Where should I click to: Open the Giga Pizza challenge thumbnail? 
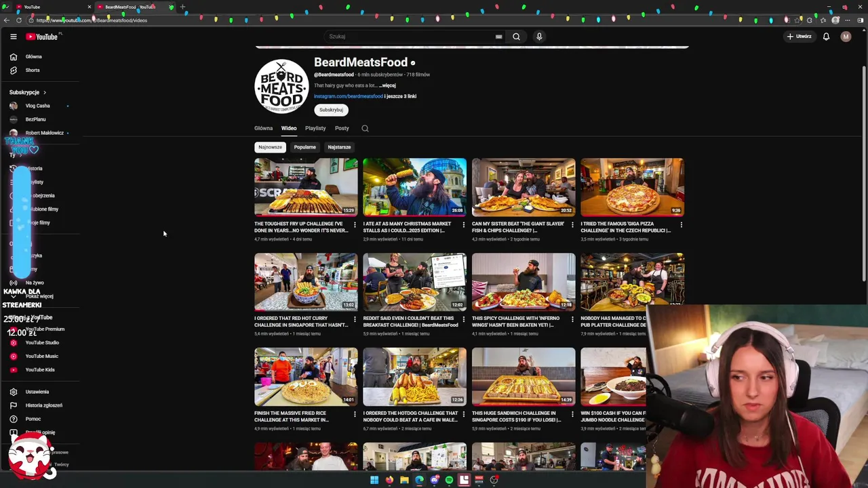(x=632, y=187)
